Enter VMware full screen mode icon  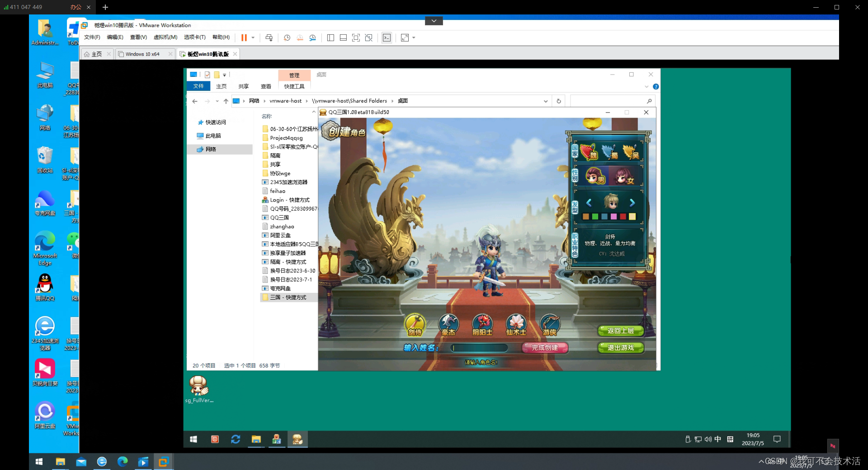coord(356,38)
